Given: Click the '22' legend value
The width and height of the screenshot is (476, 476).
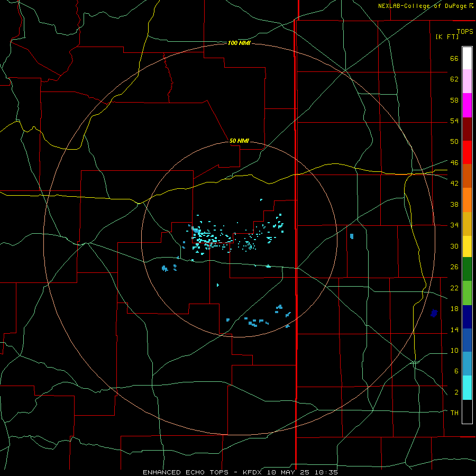Looking at the screenshot, I should click(454, 288).
